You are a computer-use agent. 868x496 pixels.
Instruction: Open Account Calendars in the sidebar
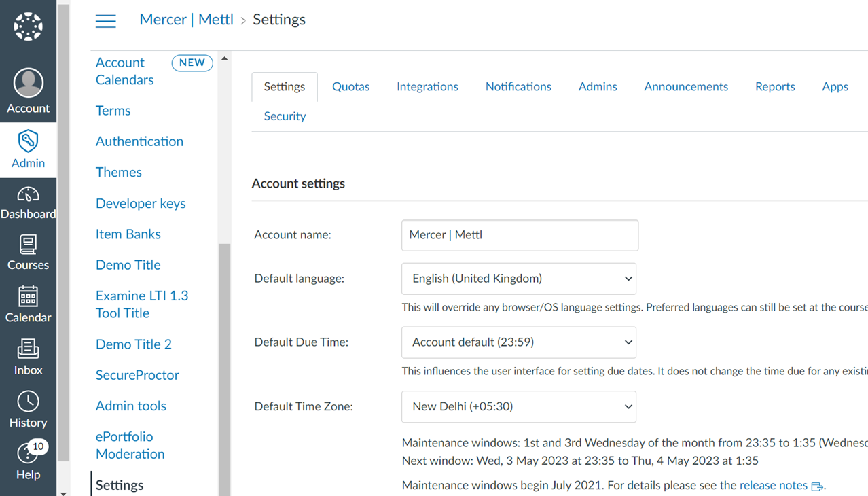[x=125, y=71]
